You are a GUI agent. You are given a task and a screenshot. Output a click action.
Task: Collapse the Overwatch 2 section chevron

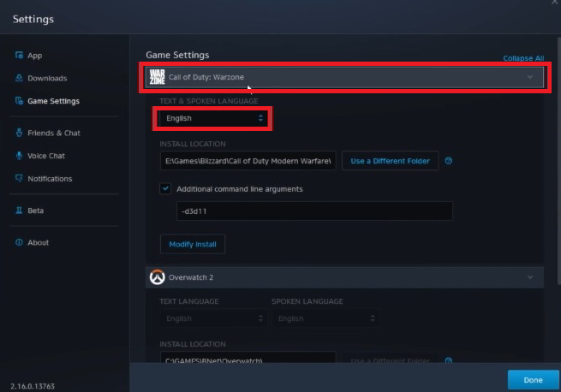[x=530, y=277]
